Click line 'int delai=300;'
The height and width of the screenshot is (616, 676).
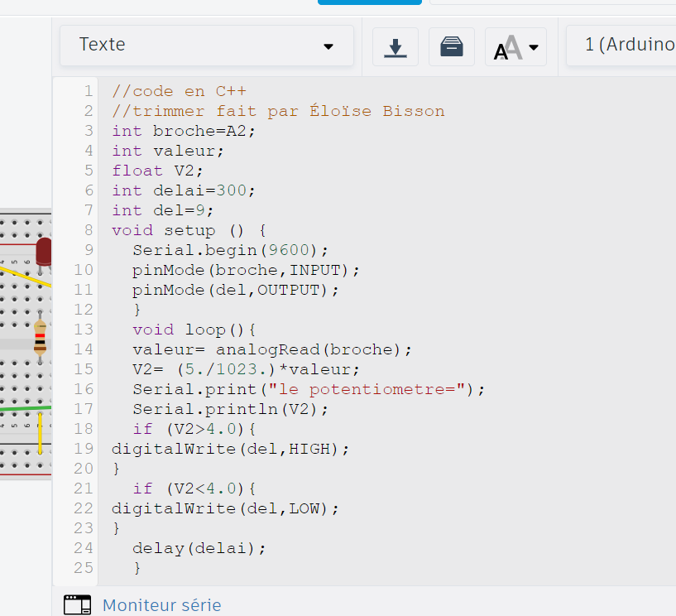184,190
